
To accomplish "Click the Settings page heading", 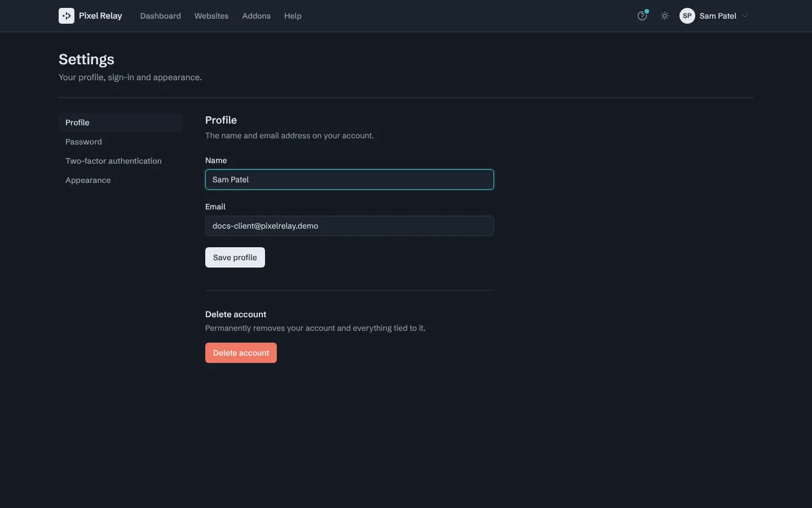I will tap(86, 59).
